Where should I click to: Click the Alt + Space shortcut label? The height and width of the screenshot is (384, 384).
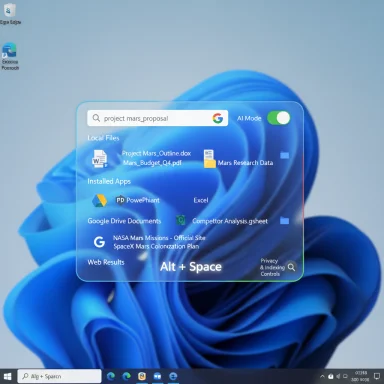click(x=191, y=267)
